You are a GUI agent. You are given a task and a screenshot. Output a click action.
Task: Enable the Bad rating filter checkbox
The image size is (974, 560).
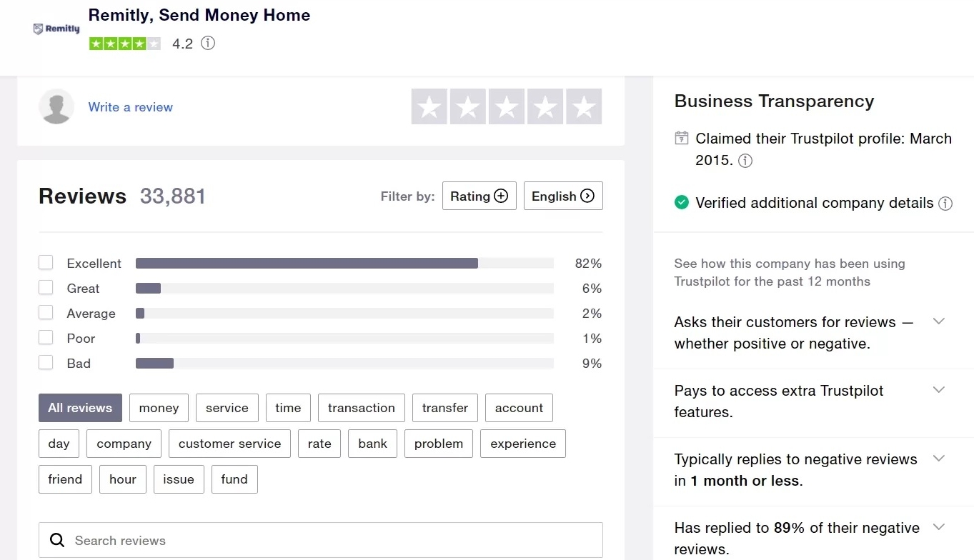[x=46, y=363]
